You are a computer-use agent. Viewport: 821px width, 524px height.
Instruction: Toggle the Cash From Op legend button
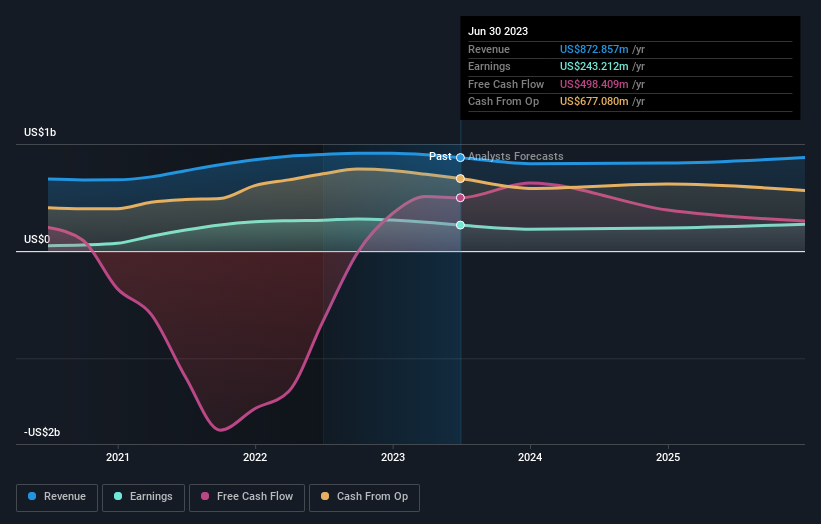tap(364, 497)
